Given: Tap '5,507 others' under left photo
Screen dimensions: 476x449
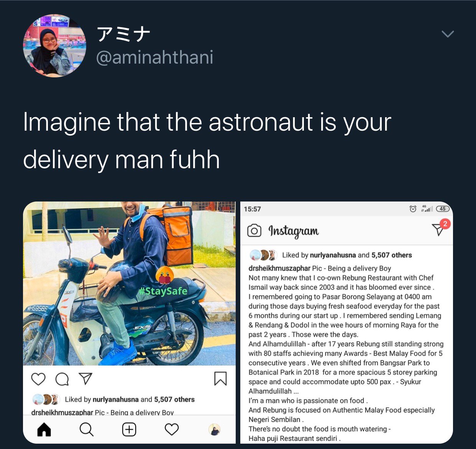Looking at the screenshot, I should tap(174, 400).
